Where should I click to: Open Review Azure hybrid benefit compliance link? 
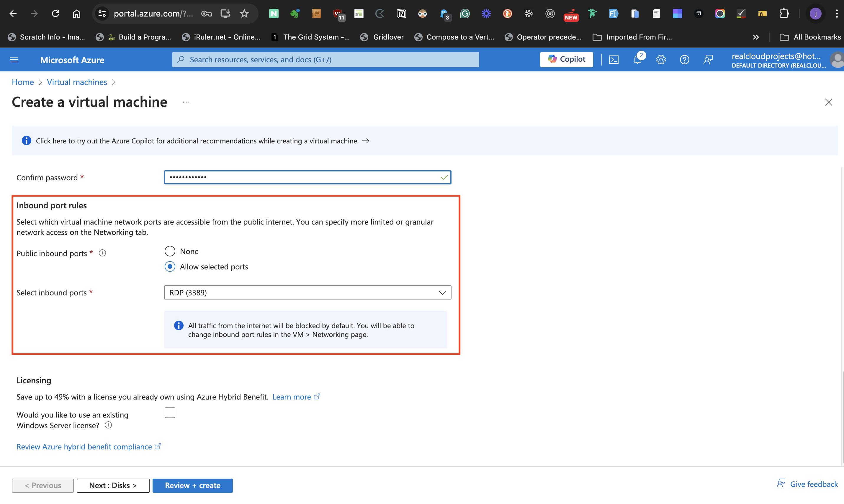[84, 446]
